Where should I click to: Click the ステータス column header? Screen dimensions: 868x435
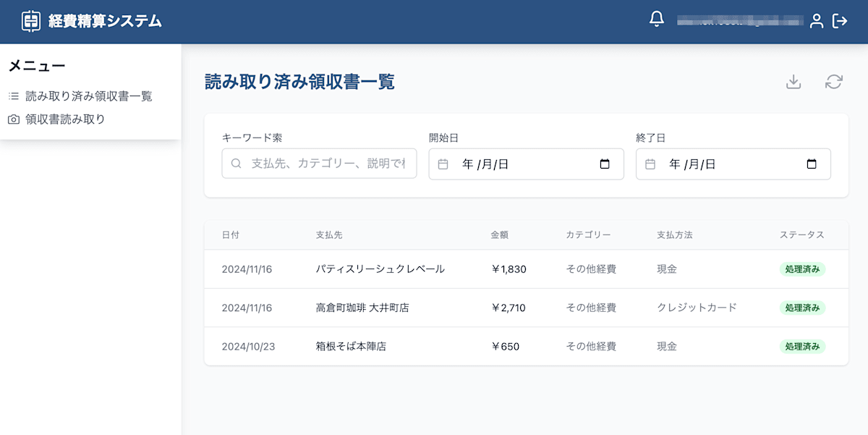coord(802,235)
